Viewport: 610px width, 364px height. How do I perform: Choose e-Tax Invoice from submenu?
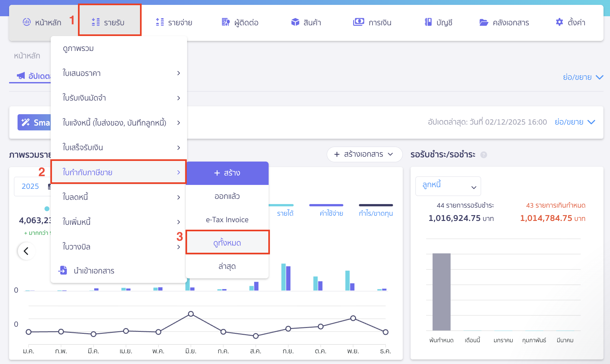[x=227, y=220]
